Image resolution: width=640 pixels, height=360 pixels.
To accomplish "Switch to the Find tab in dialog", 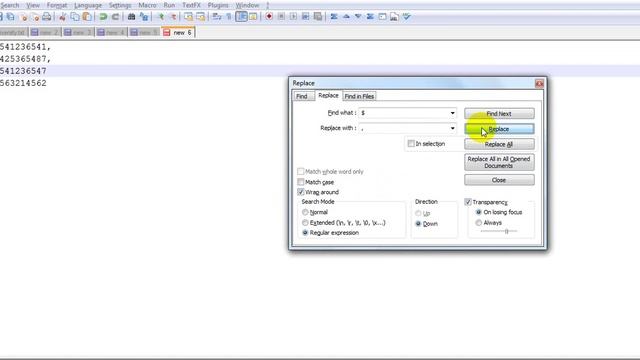I will point(302,96).
